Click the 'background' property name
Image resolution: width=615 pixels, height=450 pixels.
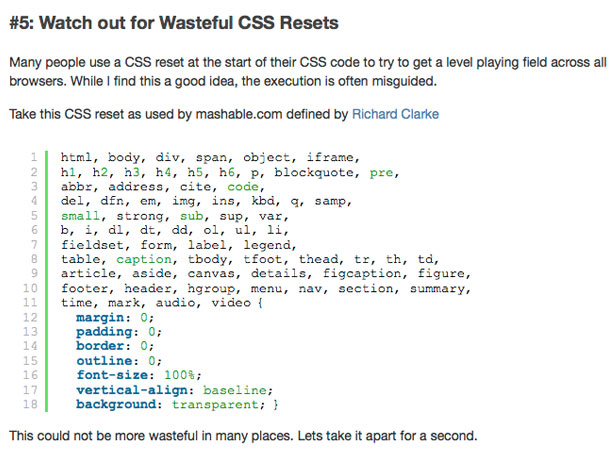coord(116,404)
